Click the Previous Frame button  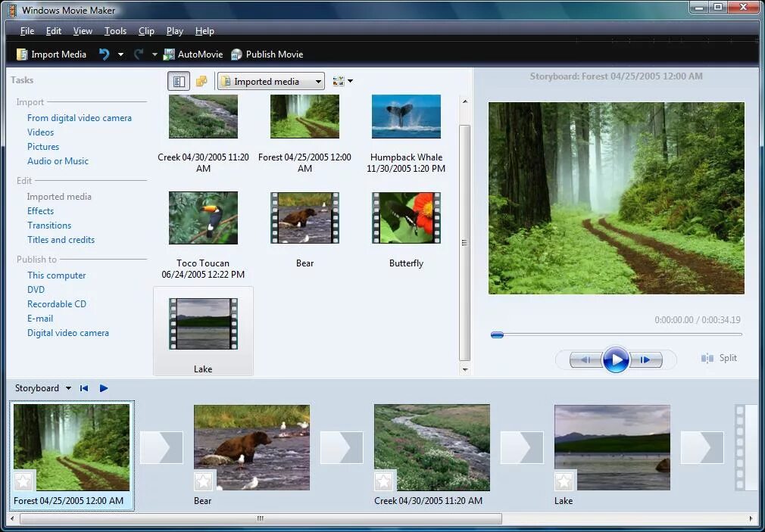pos(586,360)
